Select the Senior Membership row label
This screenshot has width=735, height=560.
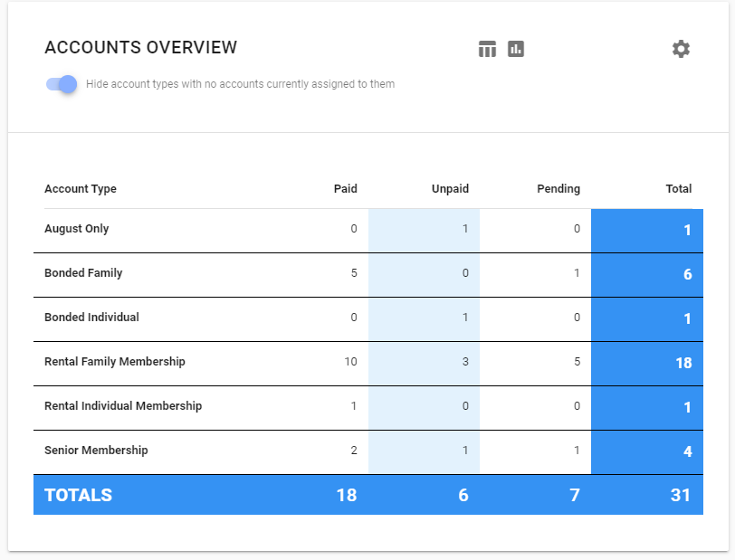[x=96, y=451]
